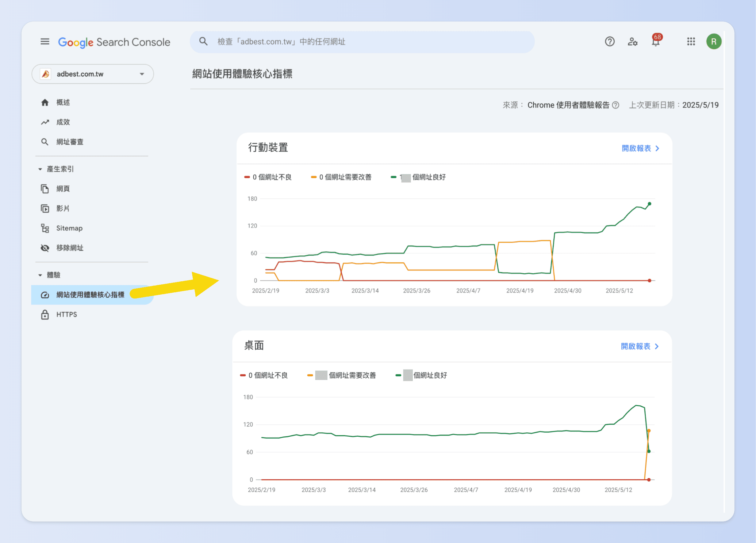Click the Chrome UX report info icon
The height and width of the screenshot is (543, 756).
pos(616,105)
